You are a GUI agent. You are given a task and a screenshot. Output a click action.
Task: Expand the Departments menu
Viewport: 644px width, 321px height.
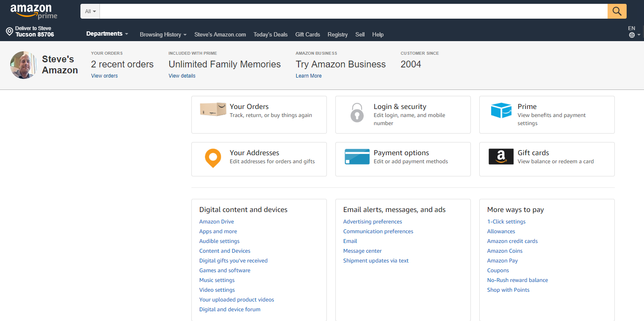click(107, 34)
